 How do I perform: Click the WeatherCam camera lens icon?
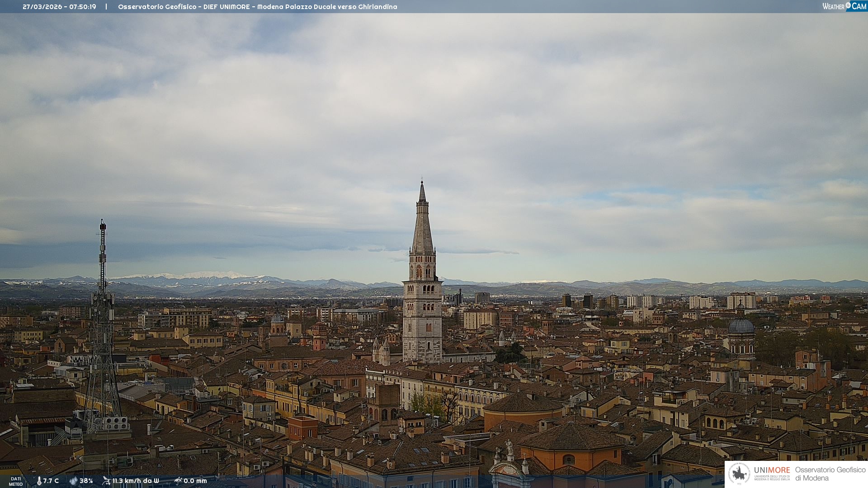(x=848, y=5)
